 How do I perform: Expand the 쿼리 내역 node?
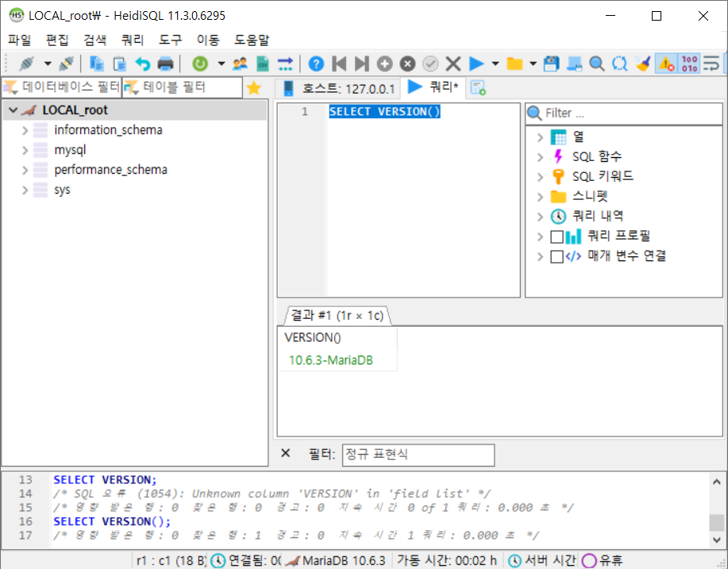(540, 217)
